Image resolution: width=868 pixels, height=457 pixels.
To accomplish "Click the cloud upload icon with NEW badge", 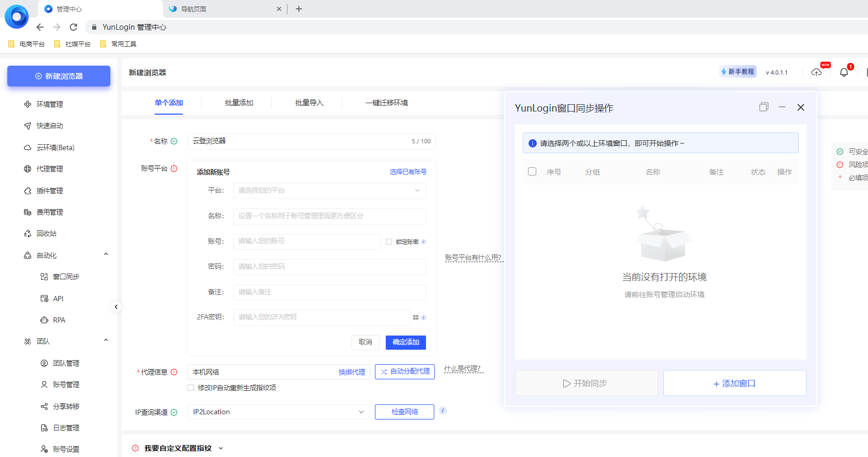I will point(816,72).
